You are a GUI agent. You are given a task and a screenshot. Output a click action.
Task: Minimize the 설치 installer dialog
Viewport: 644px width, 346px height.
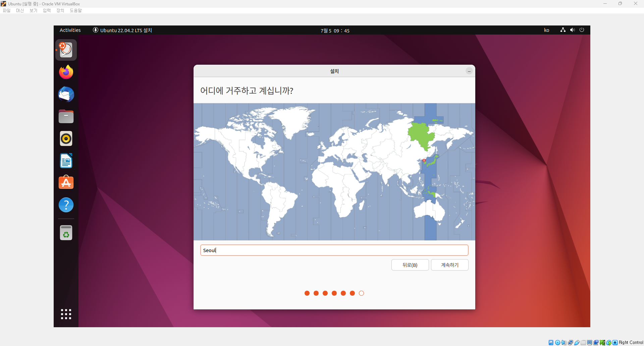click(469, 71)
